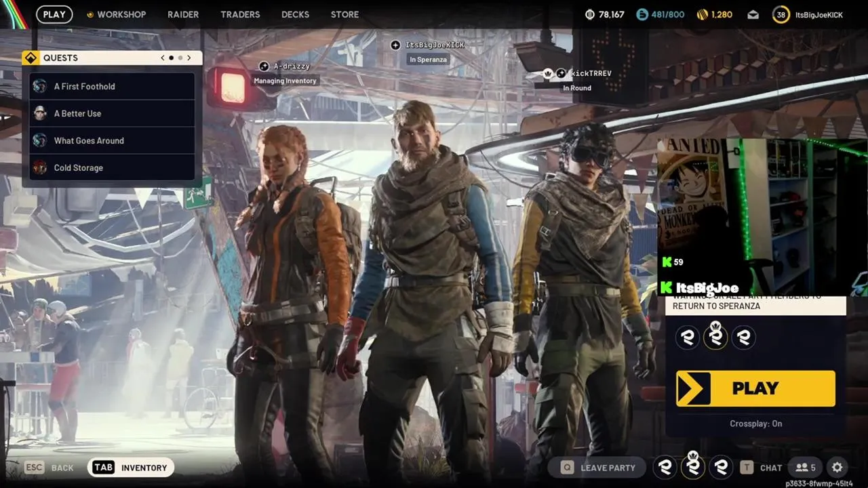Go to the TRADERS tab
The image size is (868, 488).
pos(240,14)
